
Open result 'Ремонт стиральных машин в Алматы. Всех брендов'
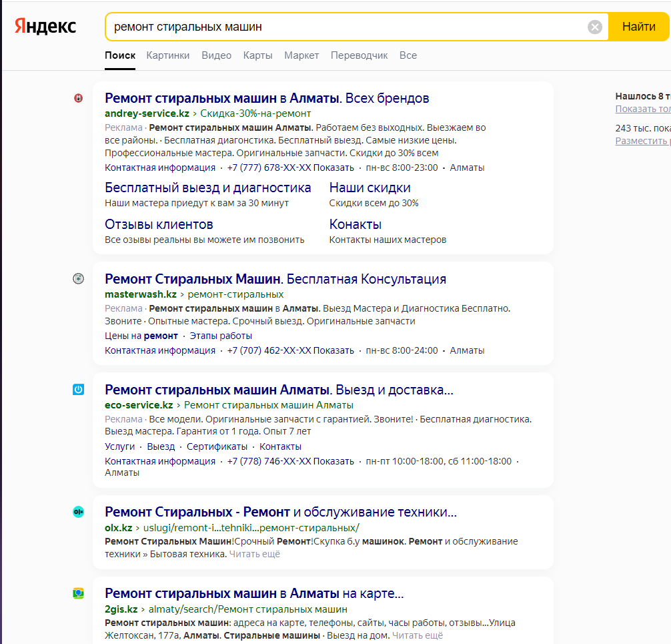267,98
